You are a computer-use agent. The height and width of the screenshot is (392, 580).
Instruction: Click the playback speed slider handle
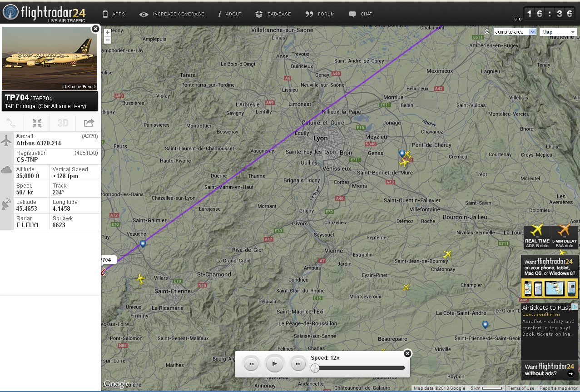[314, 368]
